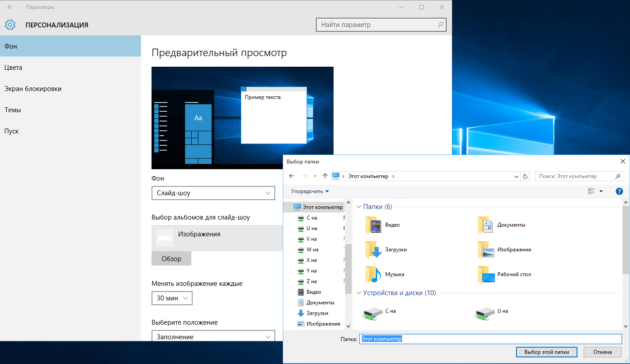Change view layout icon in dialog
The width and height of the screenshot is (630, 364).
[x=592, y=191]
